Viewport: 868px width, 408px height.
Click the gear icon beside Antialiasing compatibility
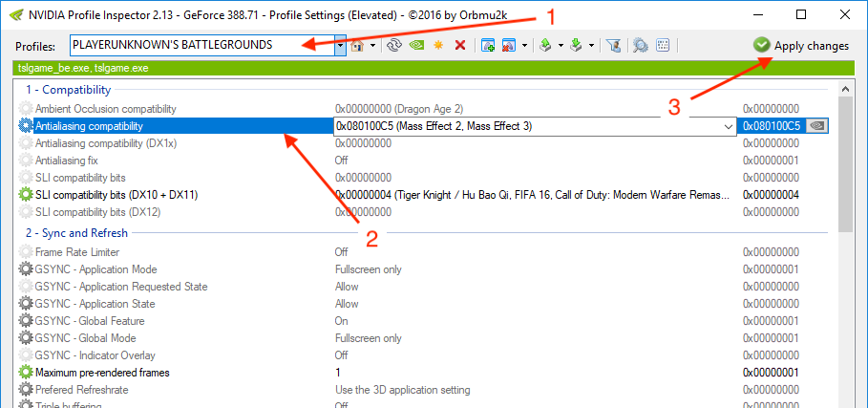tap(26, 126)
